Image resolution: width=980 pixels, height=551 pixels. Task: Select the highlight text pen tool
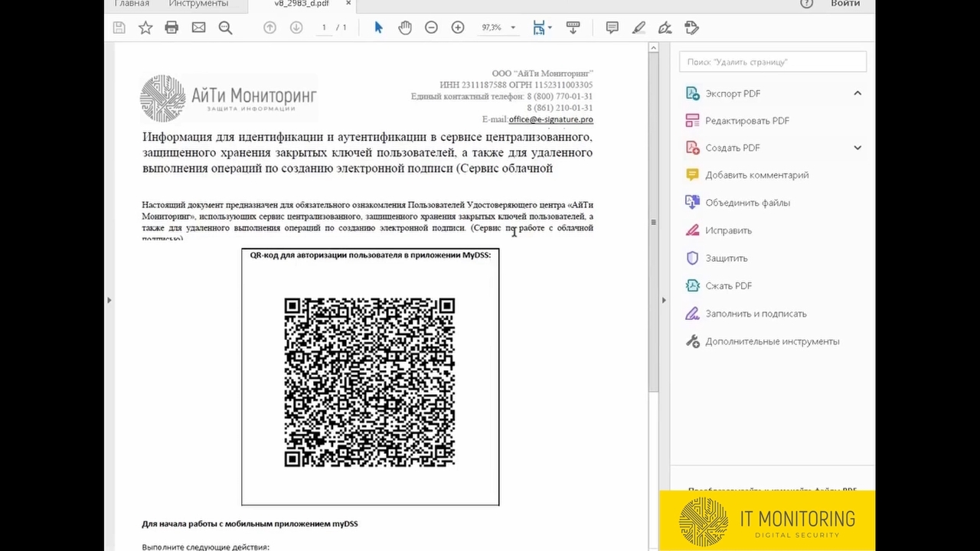(639, 28)
